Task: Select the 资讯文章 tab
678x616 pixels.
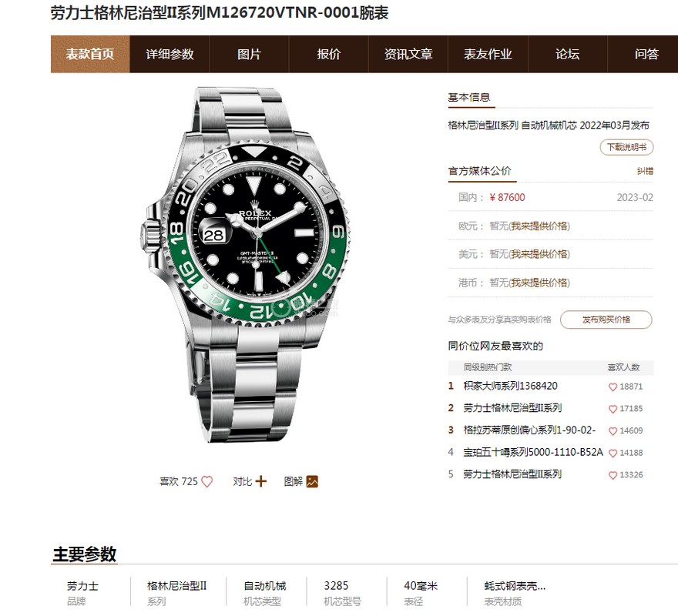Action: click(x=408, y=54)
